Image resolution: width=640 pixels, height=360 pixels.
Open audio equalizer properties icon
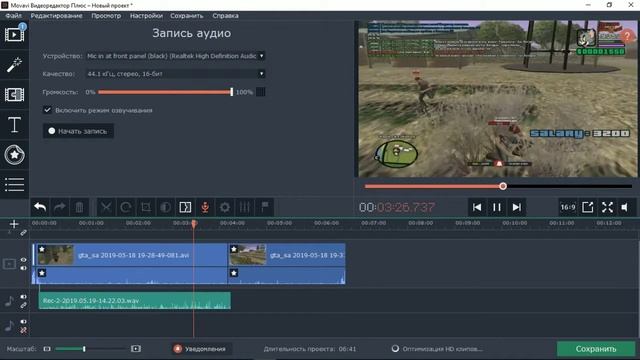244,207
